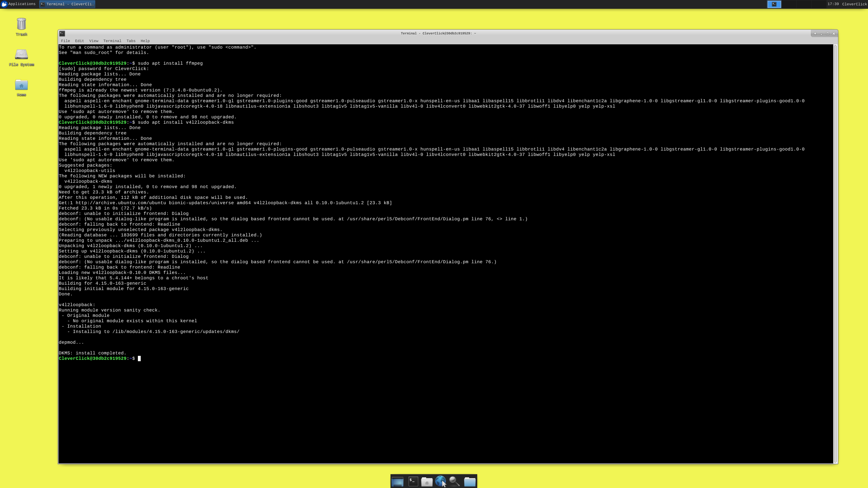Click the Show Desktop dock icon
The width and height of the screenshot is (868, 488).
tap(398, 482)
